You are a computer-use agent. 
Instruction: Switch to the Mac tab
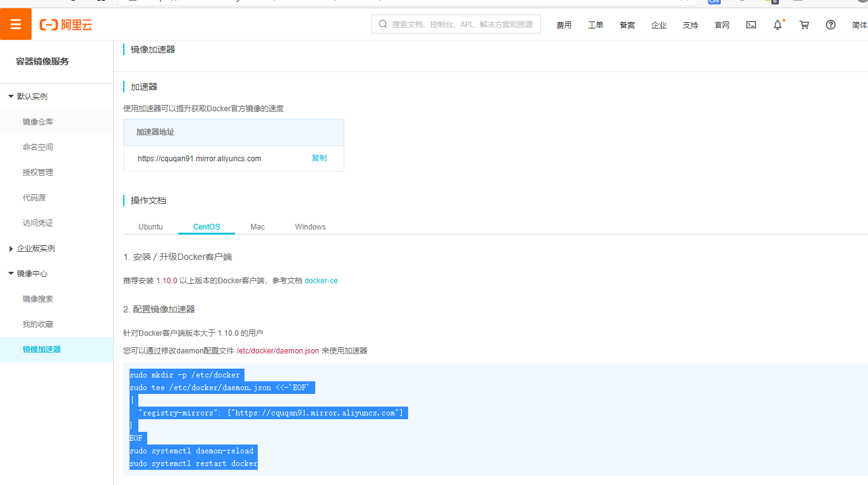pyautogui.click(x=257, y=226)
